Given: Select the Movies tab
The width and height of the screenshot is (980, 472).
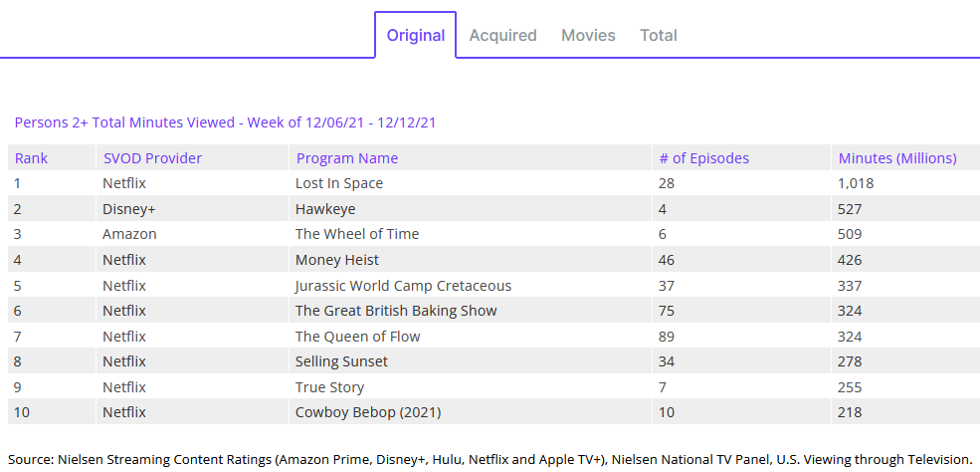Looking at the screenshot, I should [x=588, y=36].
